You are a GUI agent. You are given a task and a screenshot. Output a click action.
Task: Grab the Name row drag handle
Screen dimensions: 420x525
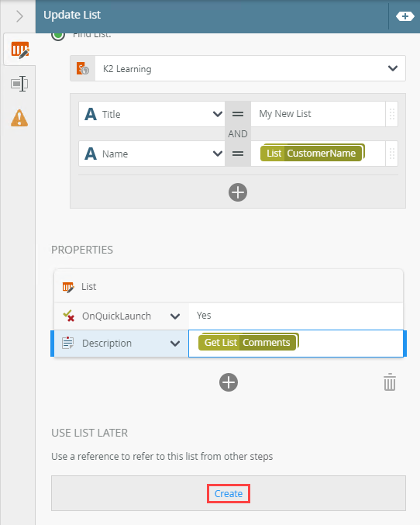coord(392,154)
